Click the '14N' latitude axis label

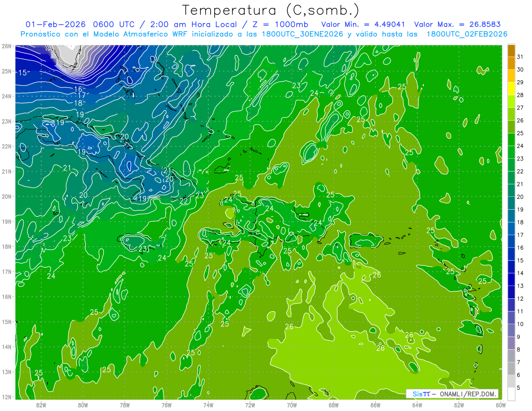click(x=6, y=347)
